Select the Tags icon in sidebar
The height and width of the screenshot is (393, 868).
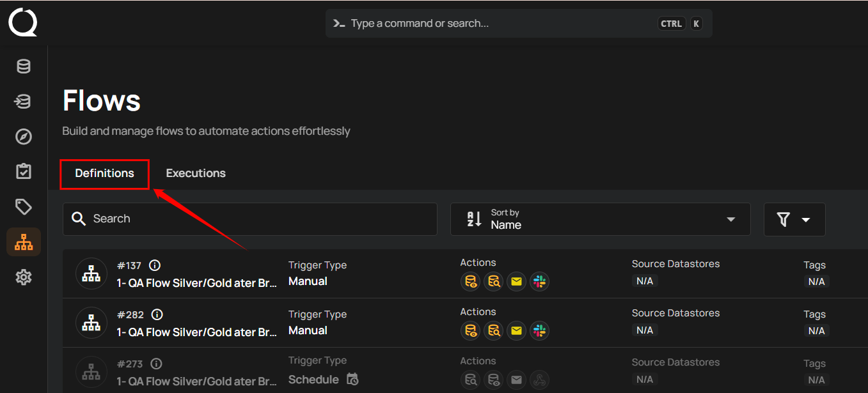[x=24, y=206]
